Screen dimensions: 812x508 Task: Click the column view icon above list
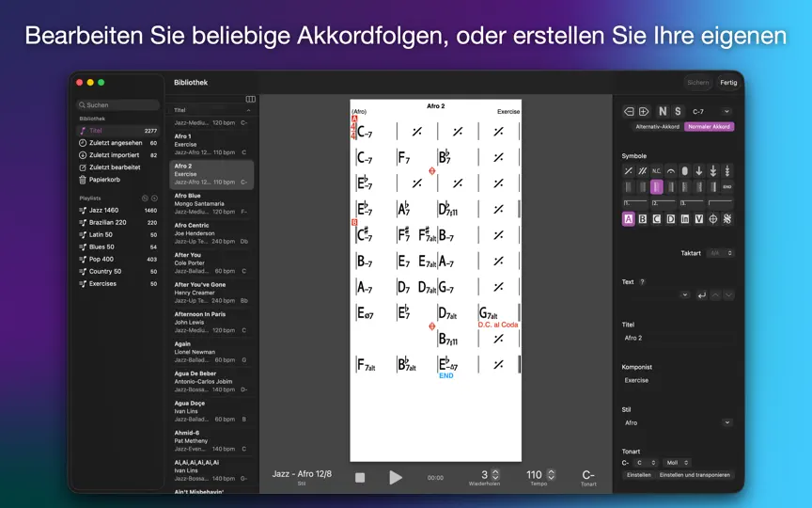[251, 99]
